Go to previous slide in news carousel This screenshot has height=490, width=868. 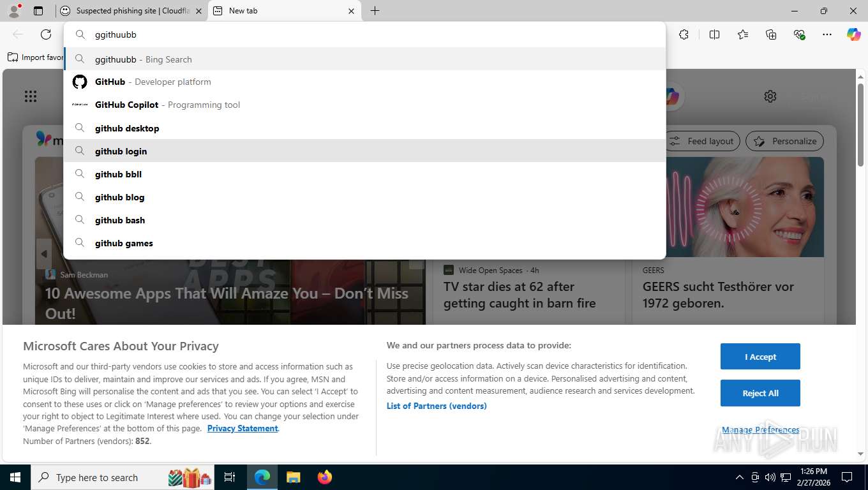pos(44,254)
